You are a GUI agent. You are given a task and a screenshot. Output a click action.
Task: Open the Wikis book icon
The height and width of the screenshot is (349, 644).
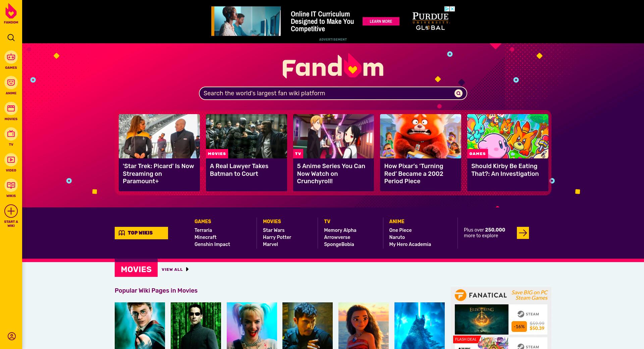pyautogui.click(x=11, y=185)
